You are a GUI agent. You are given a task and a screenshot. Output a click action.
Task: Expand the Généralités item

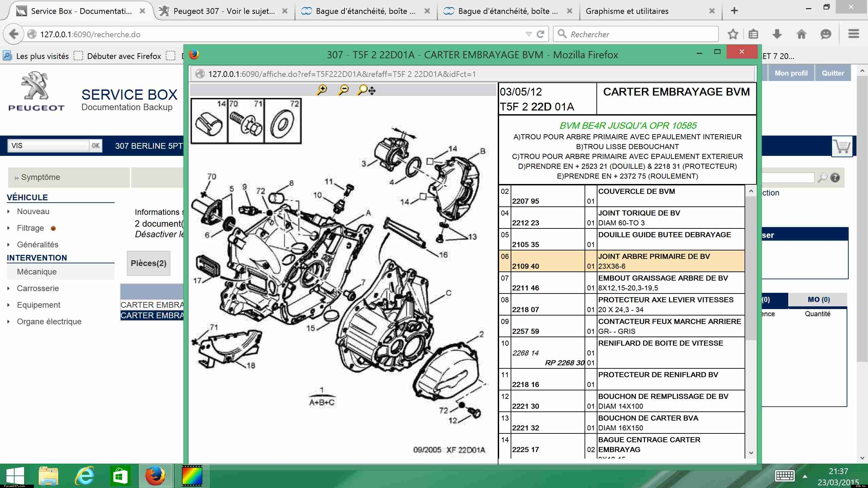point(8,245)
